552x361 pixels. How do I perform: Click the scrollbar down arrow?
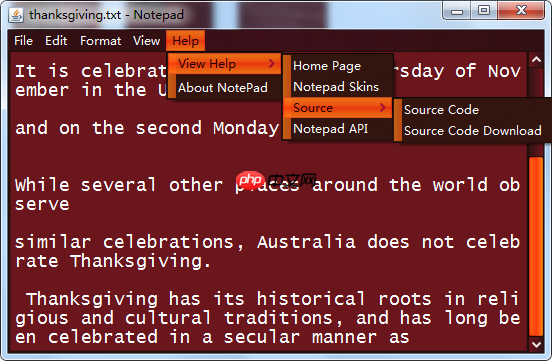[x=536, y=344]
